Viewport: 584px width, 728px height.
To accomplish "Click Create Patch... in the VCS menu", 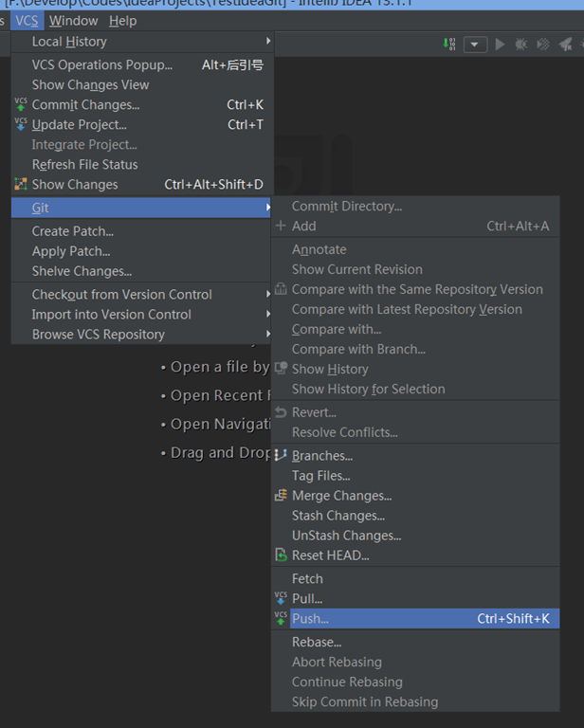I will 72,231.
